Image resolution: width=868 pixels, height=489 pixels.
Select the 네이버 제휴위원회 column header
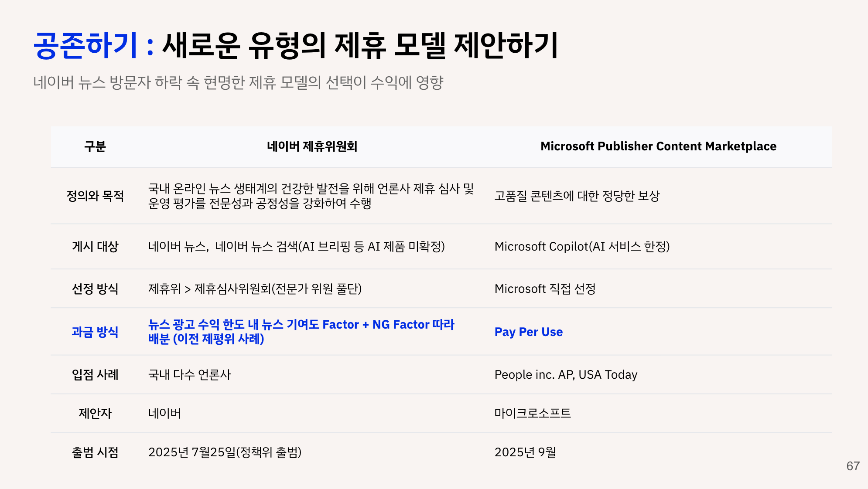312,146
